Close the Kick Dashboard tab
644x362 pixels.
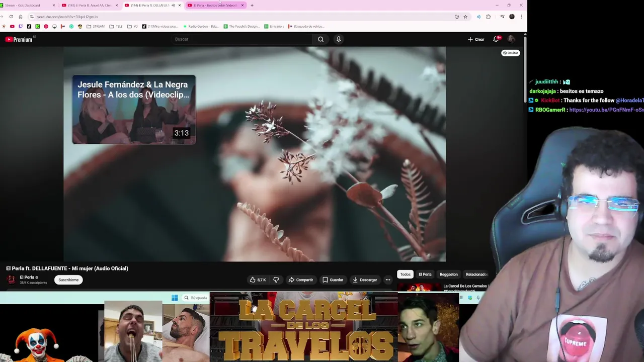coord(54,5)
